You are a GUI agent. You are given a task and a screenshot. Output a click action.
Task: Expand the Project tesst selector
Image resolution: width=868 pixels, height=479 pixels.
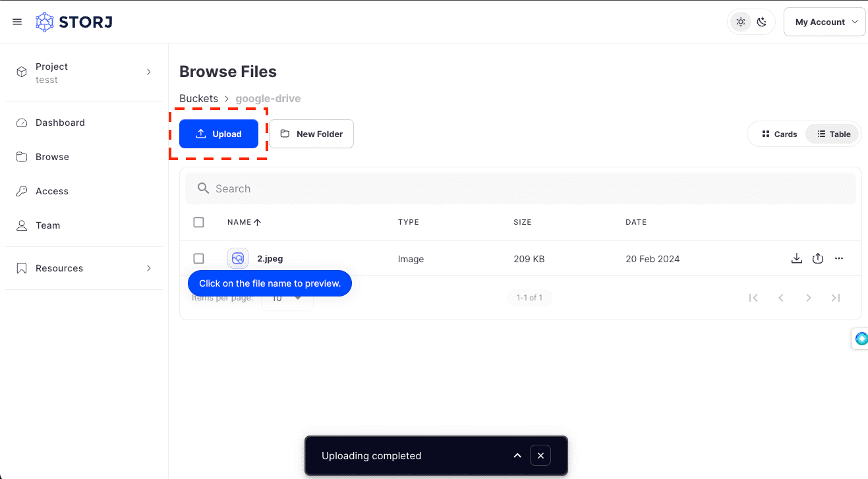tap(84, 72)
